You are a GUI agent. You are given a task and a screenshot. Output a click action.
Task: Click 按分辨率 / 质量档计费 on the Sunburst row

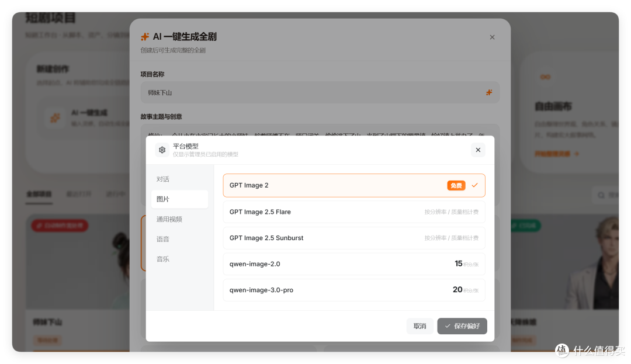pyautogui.click(x=452, y=238)
